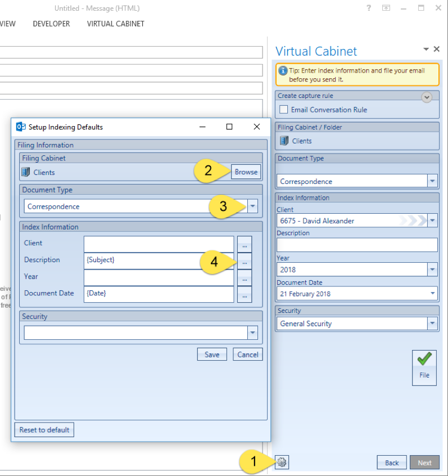The width and height of the screenshot is (448, 476).
Task: Open the DEVELOPER ribbon tab
Action: pyautogui.click(x=51, y=24)
